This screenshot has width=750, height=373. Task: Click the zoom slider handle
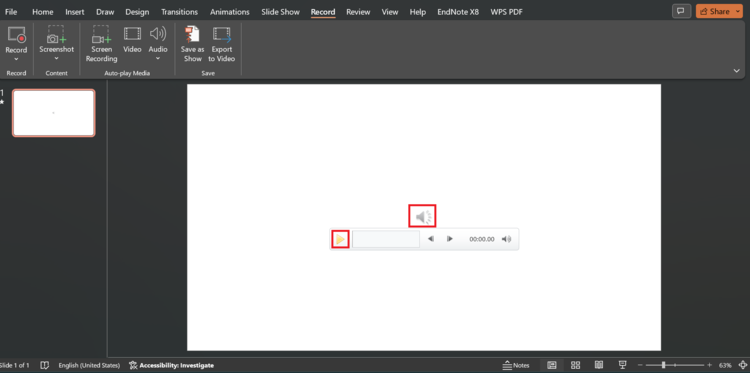pyautogui.click(x=663, y=365)
